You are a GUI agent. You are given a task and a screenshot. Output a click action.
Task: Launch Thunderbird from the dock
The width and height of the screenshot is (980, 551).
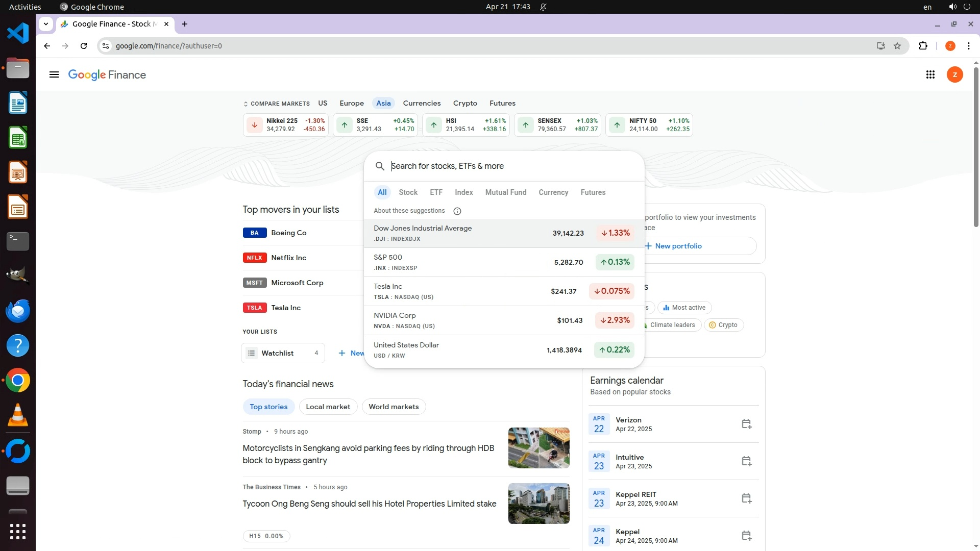click(x=18, y=311)
